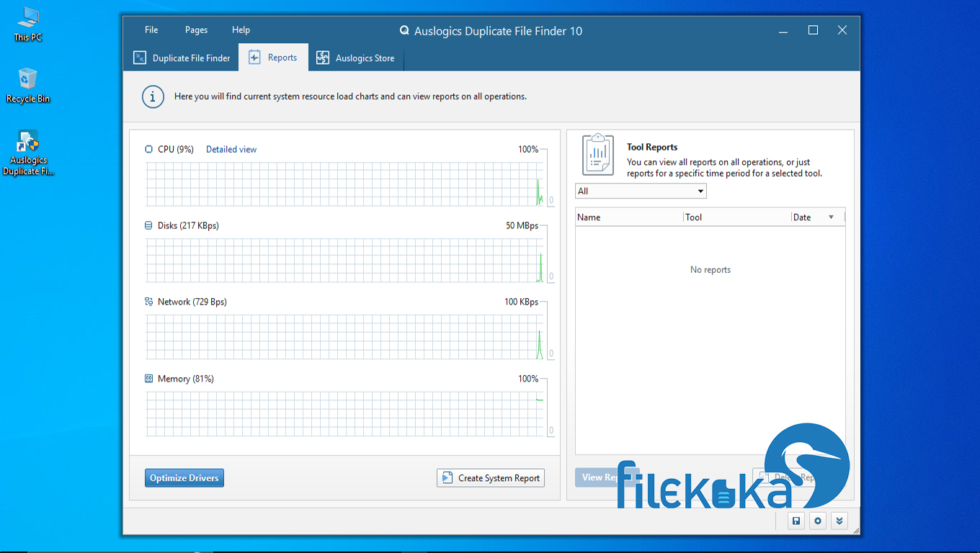Open the Auslogics Store tab
Image resolution: width=980 pixels, height=553 pixels.
click(356, 58)
